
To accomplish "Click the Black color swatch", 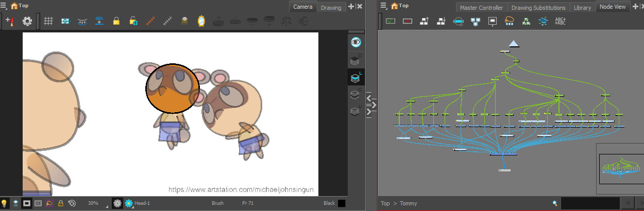I will coord(342,203).
